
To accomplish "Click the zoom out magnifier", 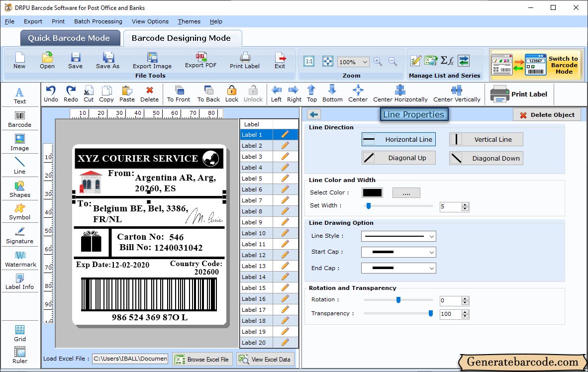I will 392,62.
